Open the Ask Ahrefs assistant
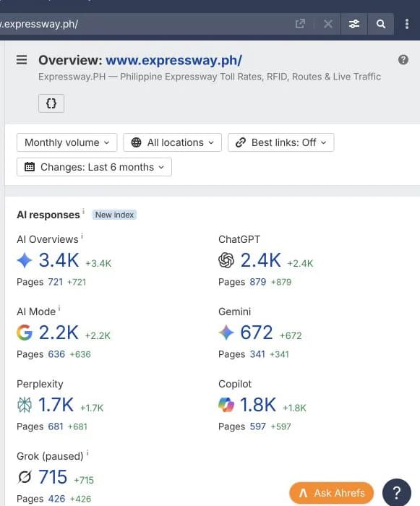This screenshot has width=420, height=506. [x=332, y=493]
